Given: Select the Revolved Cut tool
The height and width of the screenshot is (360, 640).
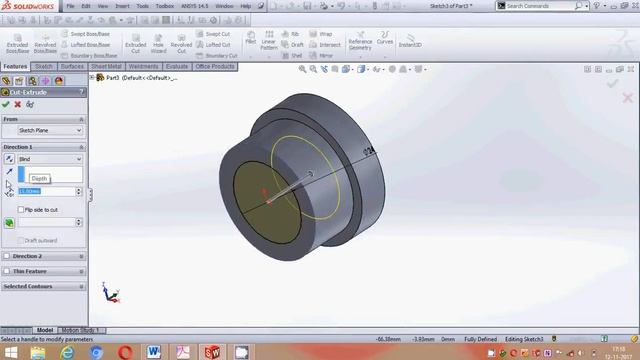Looking at the screenshot, I should pos(181,44).
